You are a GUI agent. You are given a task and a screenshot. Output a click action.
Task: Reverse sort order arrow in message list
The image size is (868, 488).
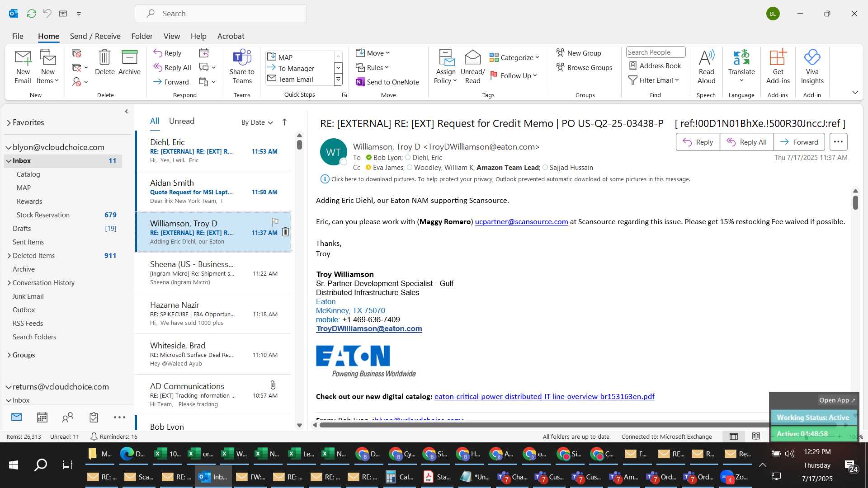(x=284, y=122)
